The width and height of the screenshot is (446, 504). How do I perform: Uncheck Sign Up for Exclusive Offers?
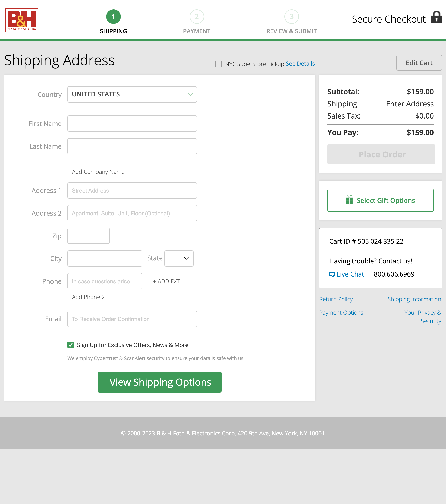coord(71,345)
